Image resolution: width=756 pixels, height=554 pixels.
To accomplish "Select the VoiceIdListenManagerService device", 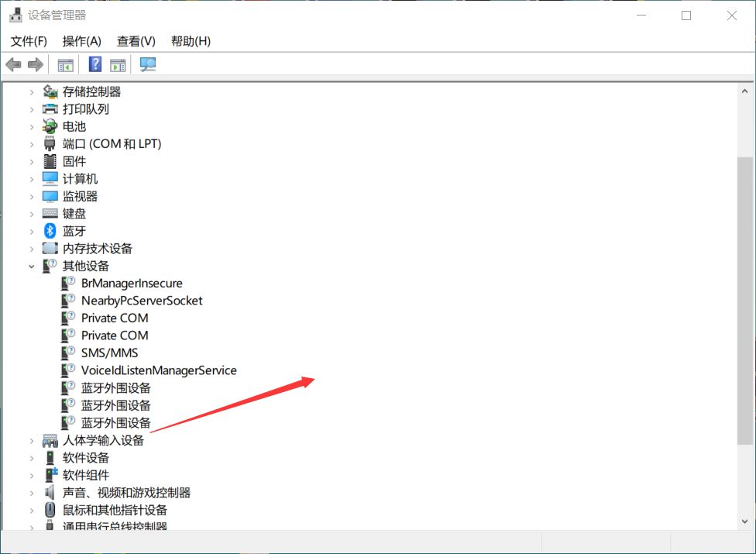I will point(159,370).
